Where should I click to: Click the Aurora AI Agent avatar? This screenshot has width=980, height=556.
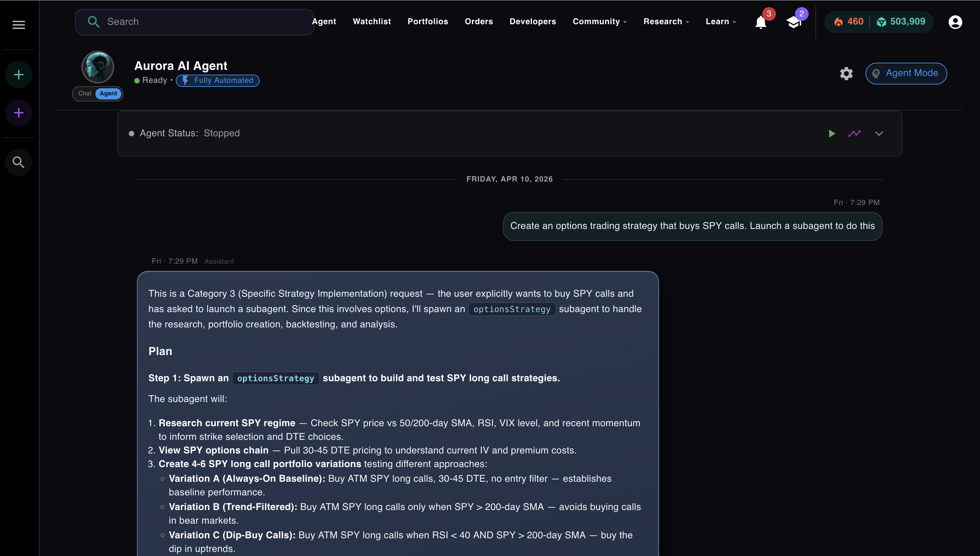click(98, 67)
